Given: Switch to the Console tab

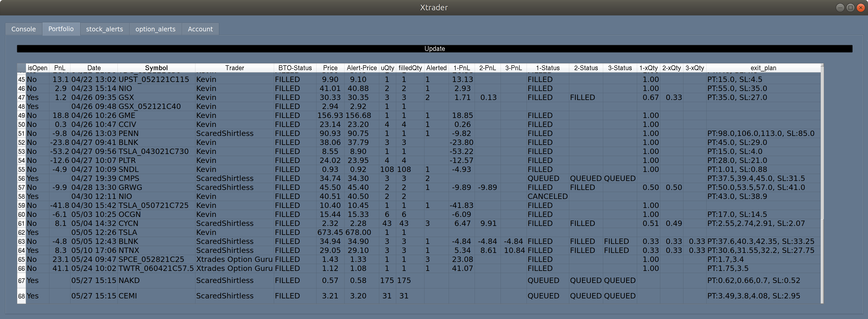Looking at the screenshot, I should [23, 29].
